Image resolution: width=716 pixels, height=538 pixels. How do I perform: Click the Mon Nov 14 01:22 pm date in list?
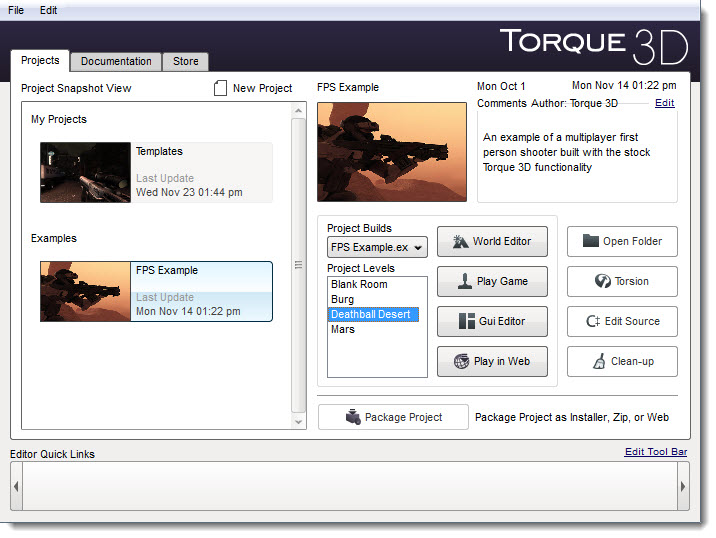click(x=188, y=311)
